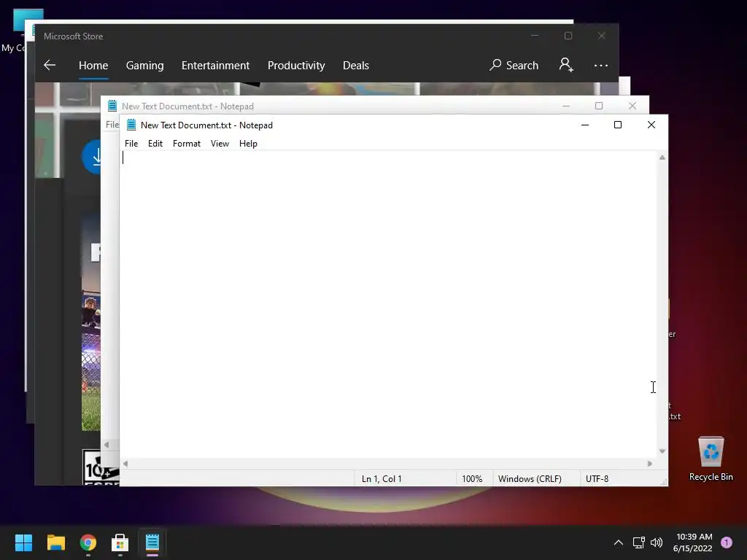Click the 'Windows (CRLF)' status entry

pyautogui.click(x=530, y=478)
